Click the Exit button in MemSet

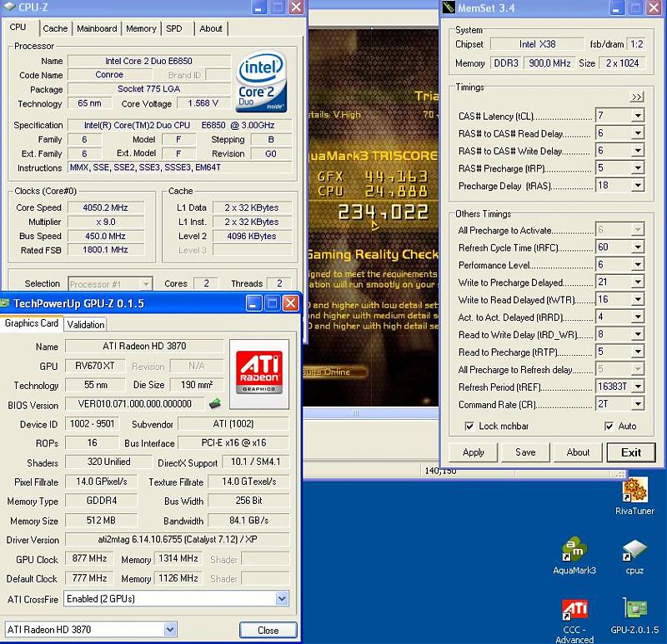[631, 452]
